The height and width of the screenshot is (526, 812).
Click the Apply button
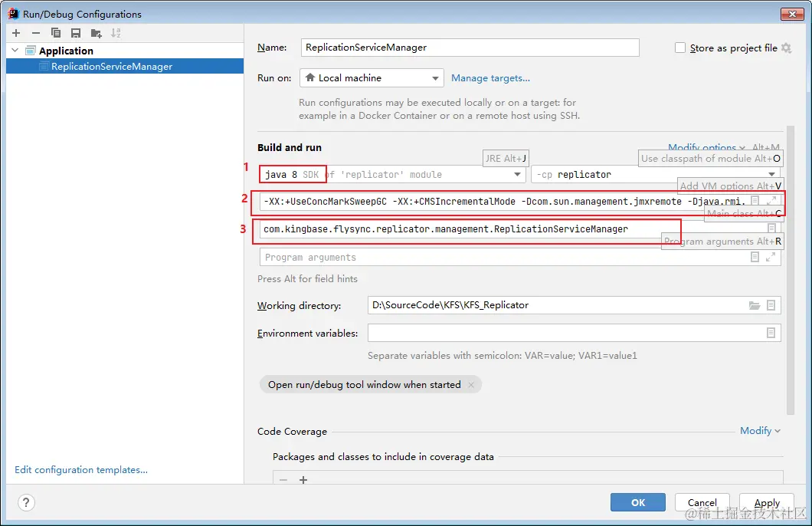[767, 502]
